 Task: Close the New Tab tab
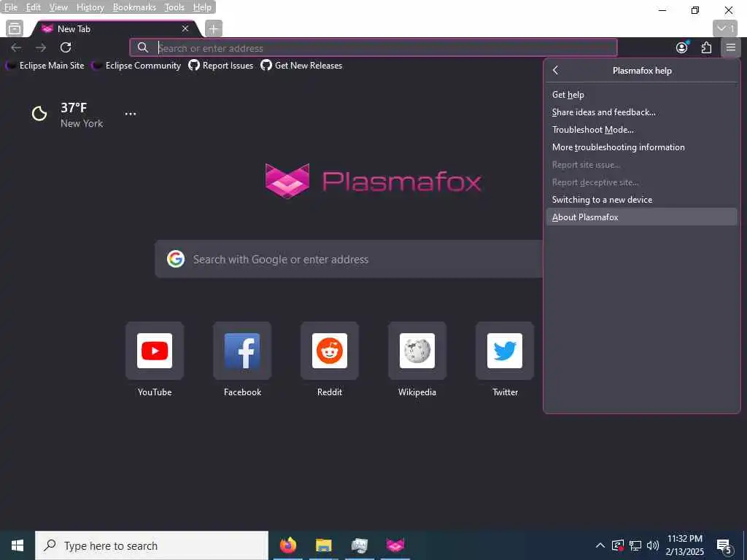[185, 28]
